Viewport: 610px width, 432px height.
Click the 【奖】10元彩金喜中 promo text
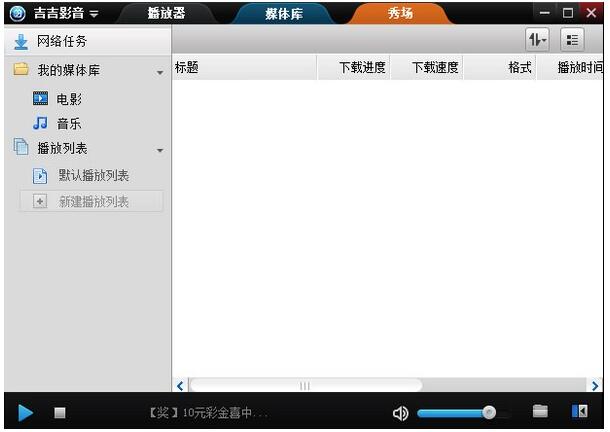coord(209,413)
